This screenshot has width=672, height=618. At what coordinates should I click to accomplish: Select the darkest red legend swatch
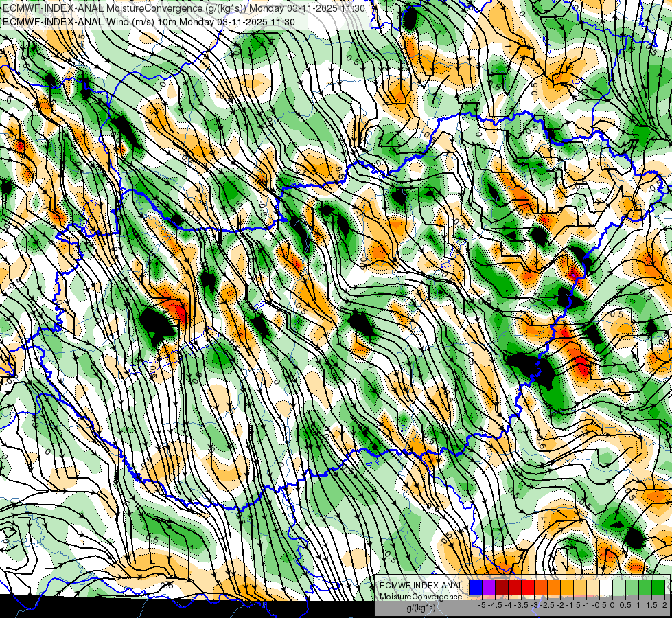pyautogui.click(x=502, y=587)
